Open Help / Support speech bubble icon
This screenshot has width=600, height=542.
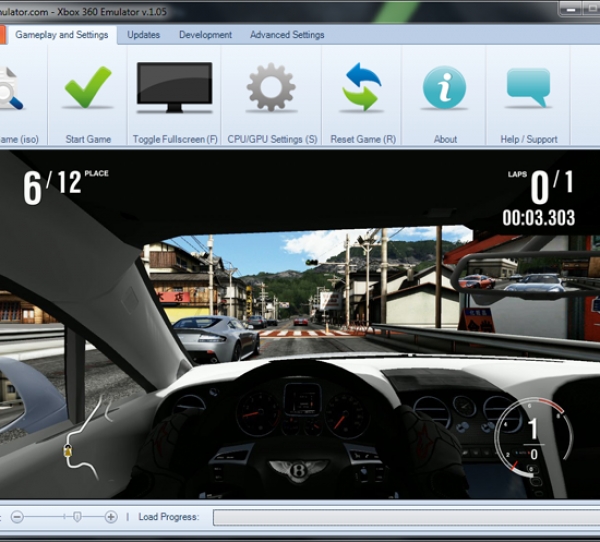click(x=528, y=87)
